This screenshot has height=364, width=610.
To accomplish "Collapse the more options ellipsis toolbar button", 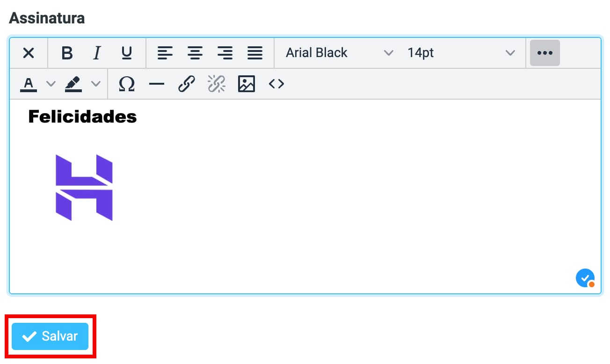I will [x=545, y=53].
